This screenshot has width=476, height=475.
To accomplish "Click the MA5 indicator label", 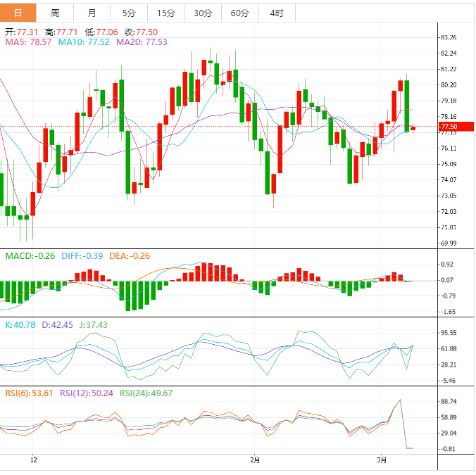I will (28, 42).
